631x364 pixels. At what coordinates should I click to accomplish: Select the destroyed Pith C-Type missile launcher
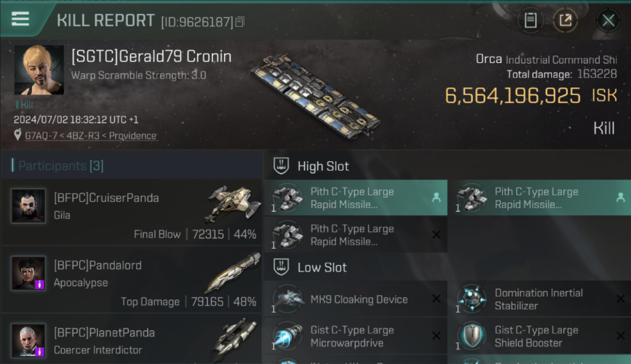point(356,235)
